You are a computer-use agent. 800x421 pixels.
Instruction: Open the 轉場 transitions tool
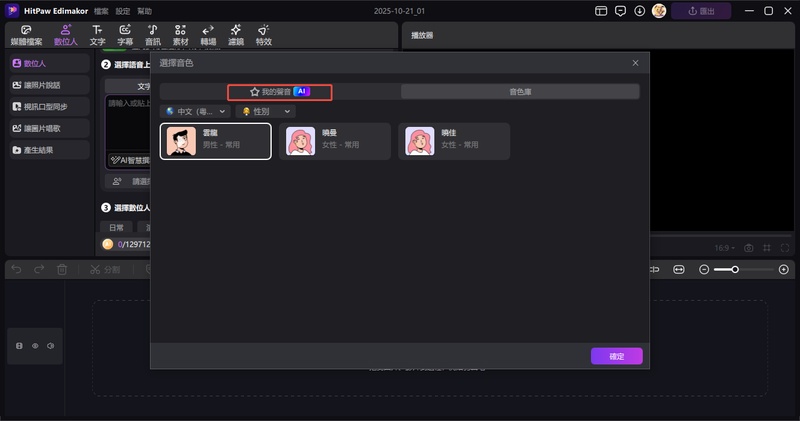click(207, 36)
